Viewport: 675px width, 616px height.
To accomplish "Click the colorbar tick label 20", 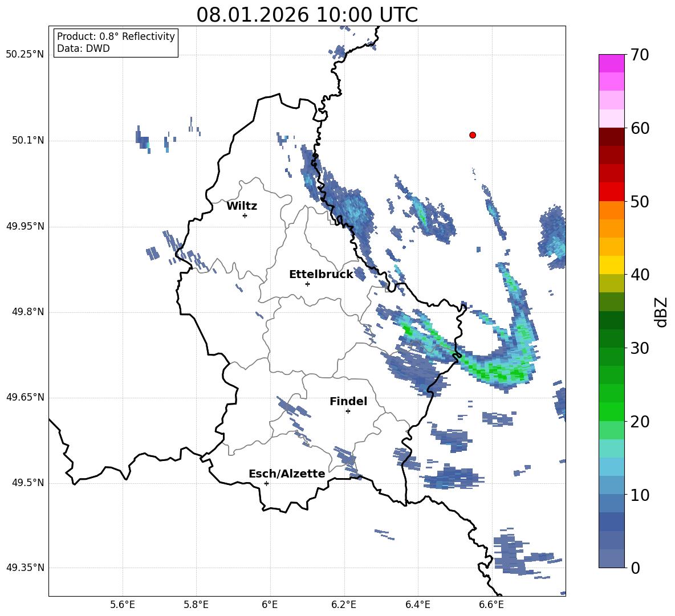I will coord(640,422).
